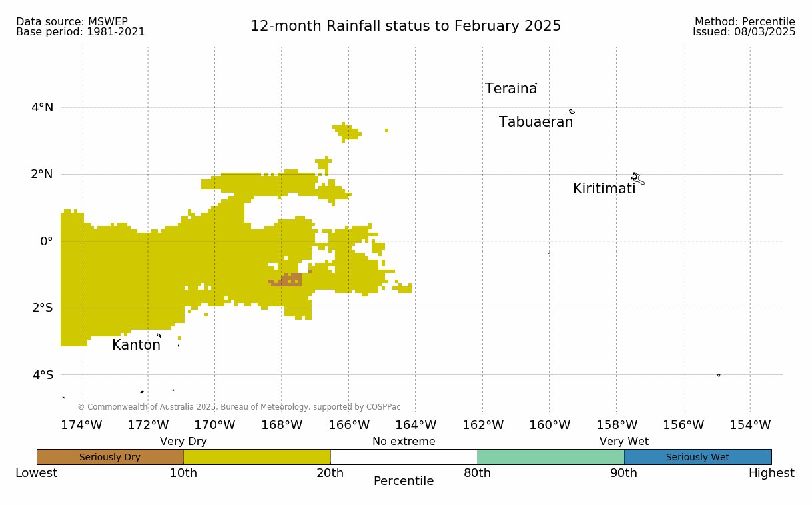Click the 'Method: Percentile' text

click(x=745, y=22)
